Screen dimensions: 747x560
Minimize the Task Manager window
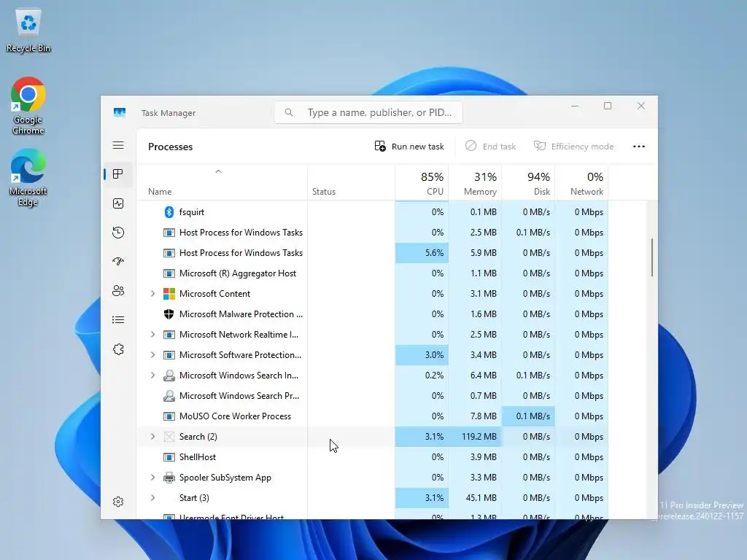point(575,106)
